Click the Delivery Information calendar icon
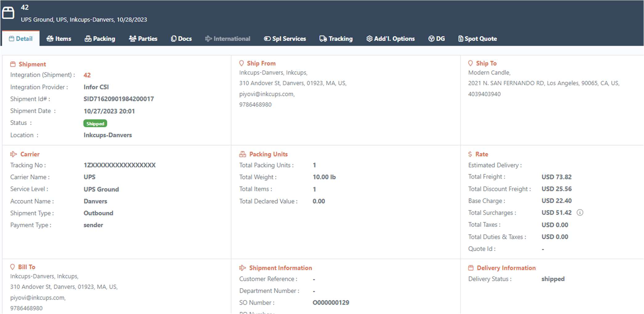This screenshot has height=314, width=644. [x=471, y=268]
